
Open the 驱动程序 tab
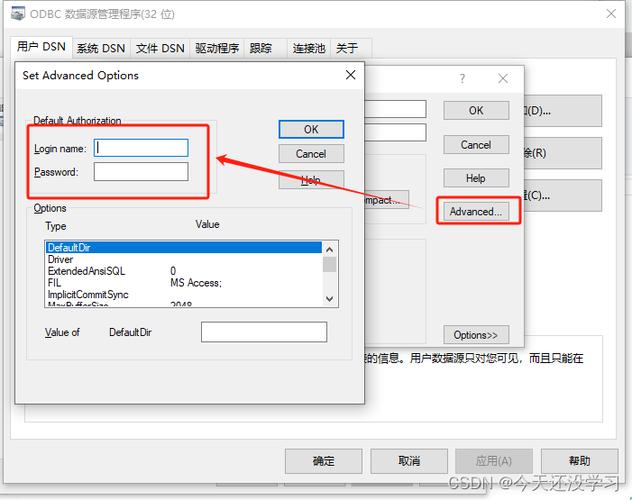pos(217,48)
